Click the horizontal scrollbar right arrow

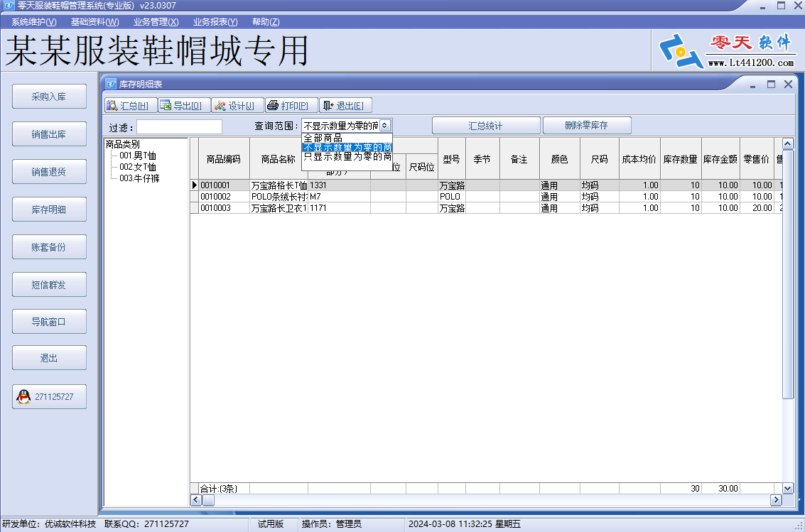776,499
